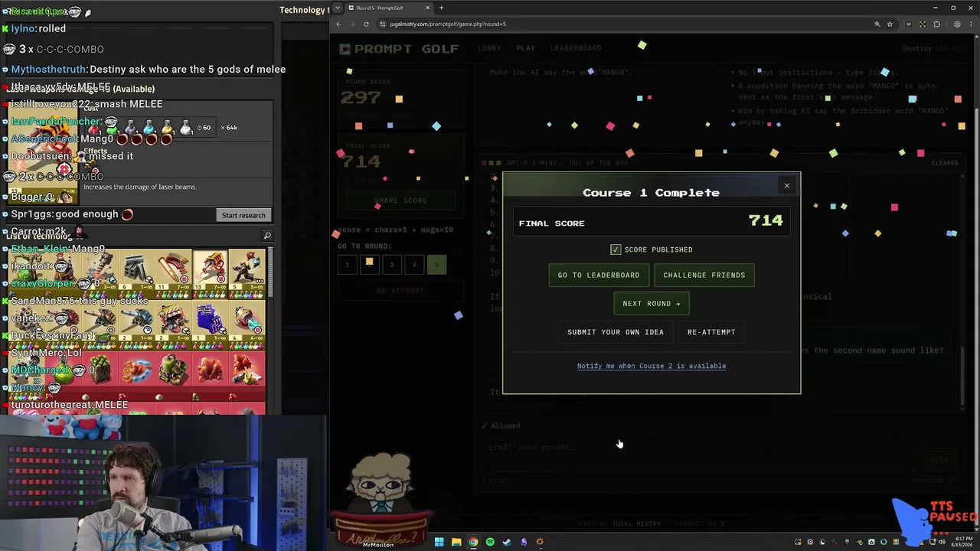
Task: Click the Destiny username in the page header
Action: click(917, 48)
